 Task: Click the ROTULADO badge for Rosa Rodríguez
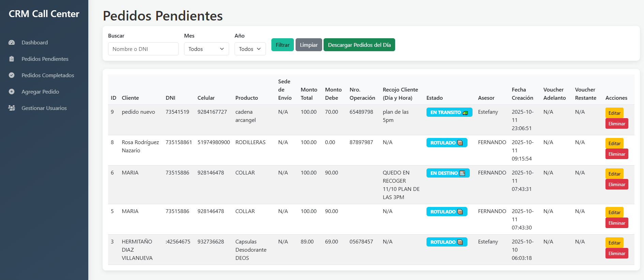pyautogui.click(x=446, y=143)
